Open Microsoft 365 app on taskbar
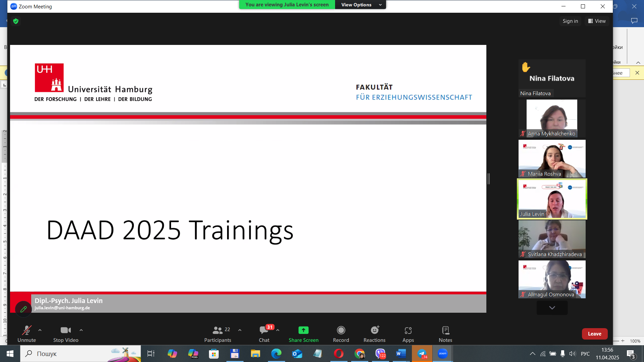 193,354
